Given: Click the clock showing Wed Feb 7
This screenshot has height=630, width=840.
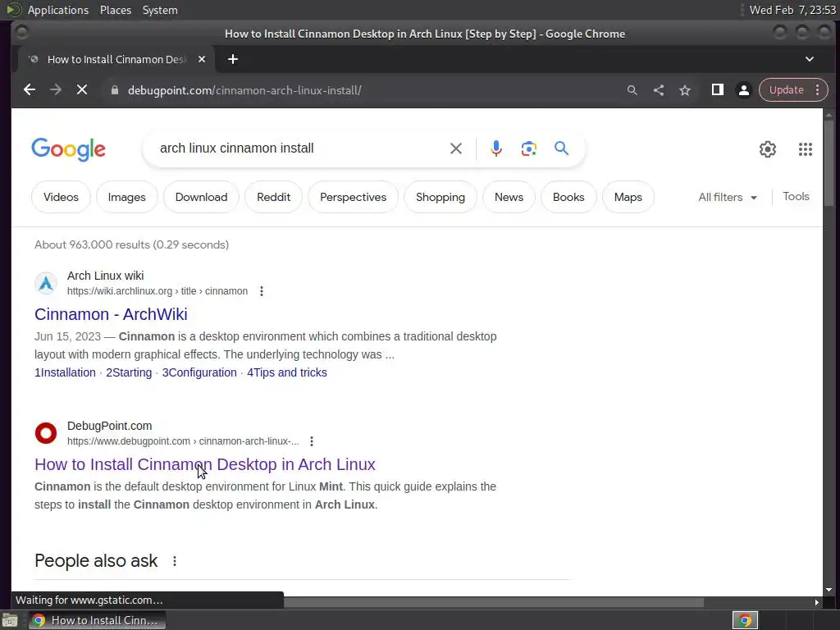Looking at the screenshot, I should click(792, 10).
